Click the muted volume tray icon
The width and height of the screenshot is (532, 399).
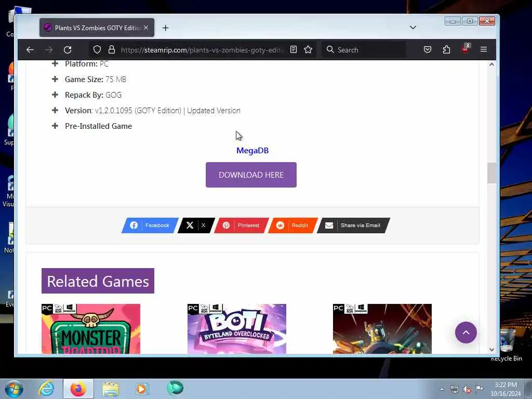467,390
